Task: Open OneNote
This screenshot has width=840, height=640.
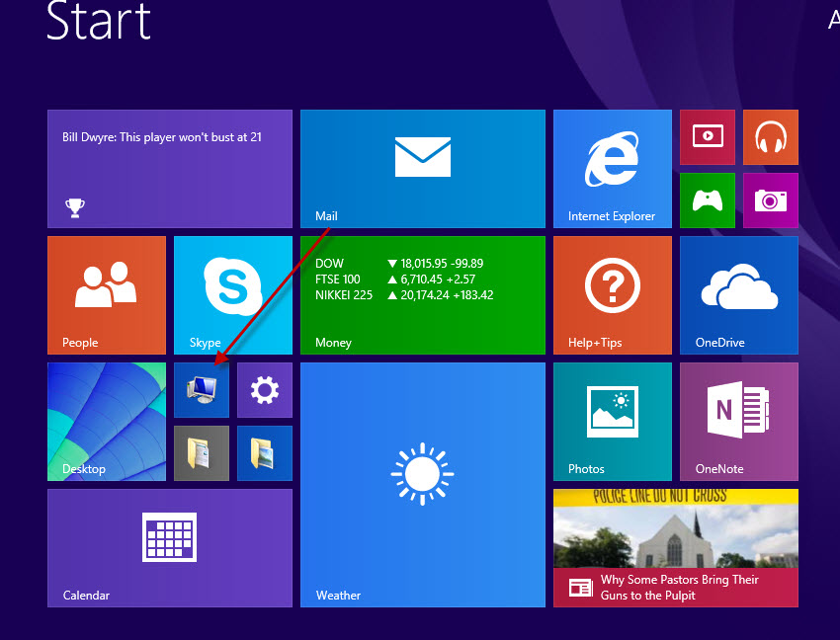Action: (738, 421)
